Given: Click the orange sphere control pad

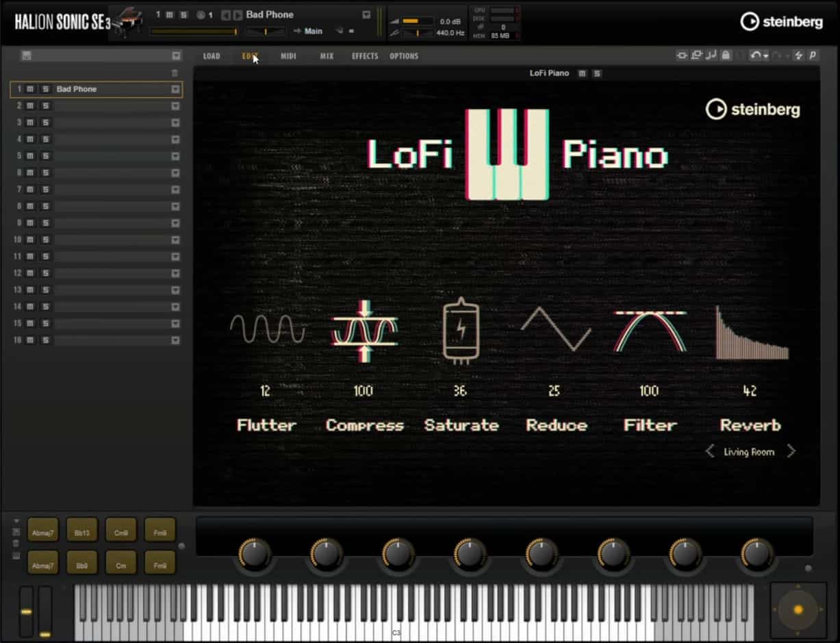Looking at the screenshot, I should (x=798, y=609).
